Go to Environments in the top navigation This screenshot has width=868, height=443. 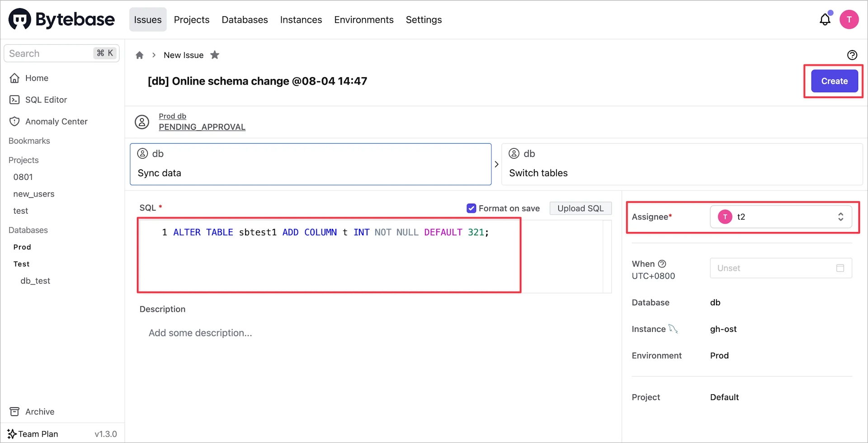(x=363, y=20)
